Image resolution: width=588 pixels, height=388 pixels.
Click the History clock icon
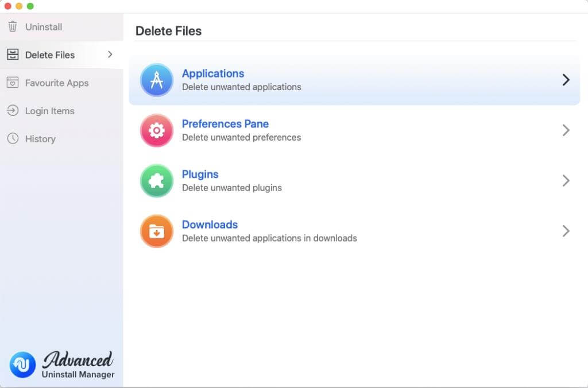[x=13, y=139]
